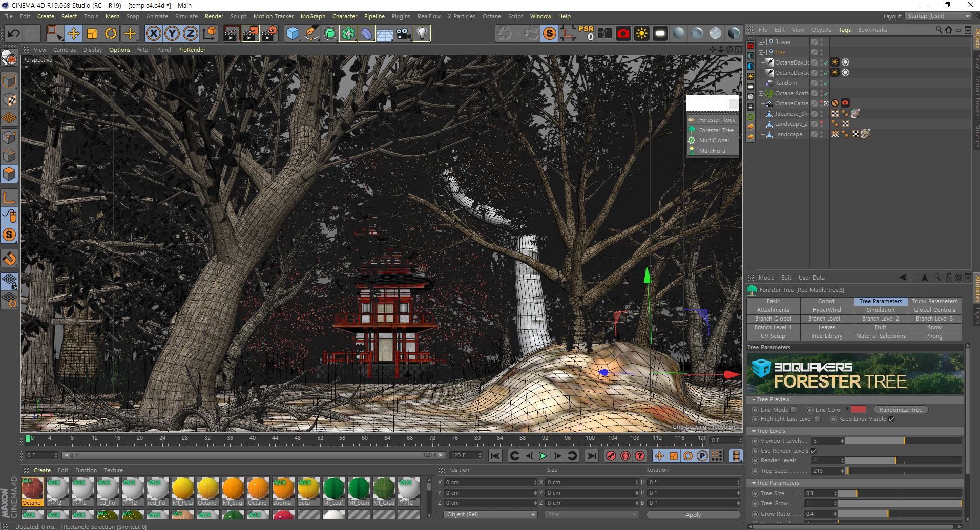Open material manager Create menu
The width and height of the screenshot is (980, 530).
42,470
